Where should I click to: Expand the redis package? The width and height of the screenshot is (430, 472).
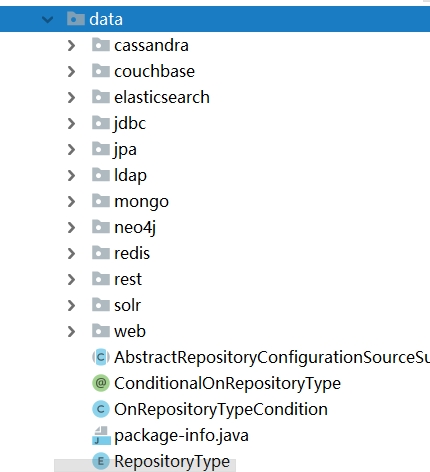click(x=71, y=253)
